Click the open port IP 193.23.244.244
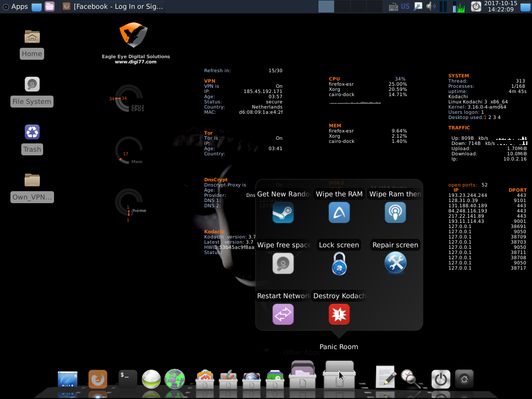The height and width of the screenshot is (399, 532). [468, 195]
